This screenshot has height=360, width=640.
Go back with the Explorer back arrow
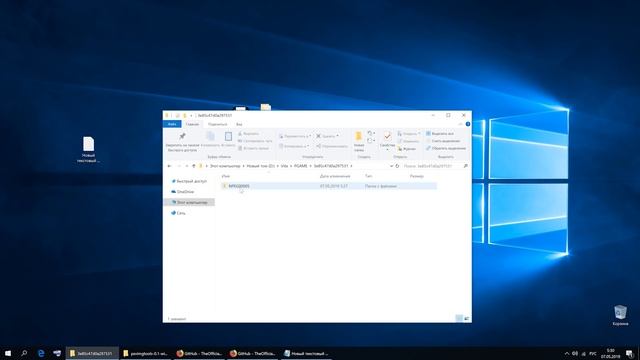pyautogui.click(x=169, y=166)
